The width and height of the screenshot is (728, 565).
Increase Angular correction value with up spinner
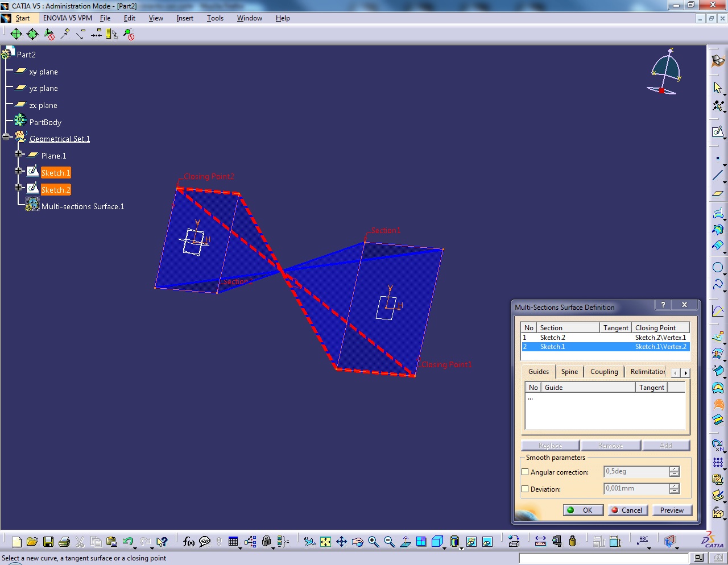(674, 469)
